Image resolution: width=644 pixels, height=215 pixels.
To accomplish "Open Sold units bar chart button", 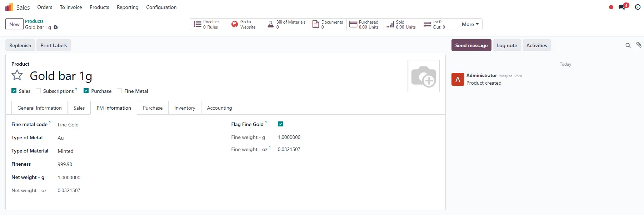I will coord(402,24).
